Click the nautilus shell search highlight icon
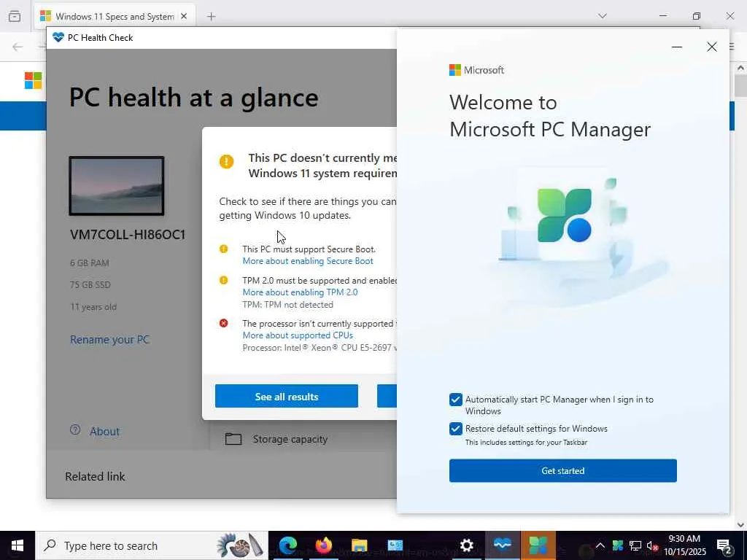Screen dimensions: 747x560 [239, 545]
